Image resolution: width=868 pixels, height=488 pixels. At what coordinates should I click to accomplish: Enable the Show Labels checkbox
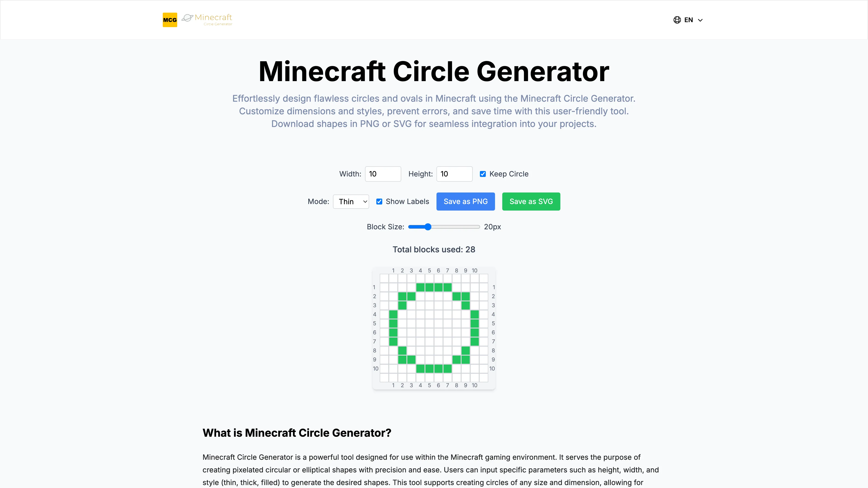pos(379,201)
